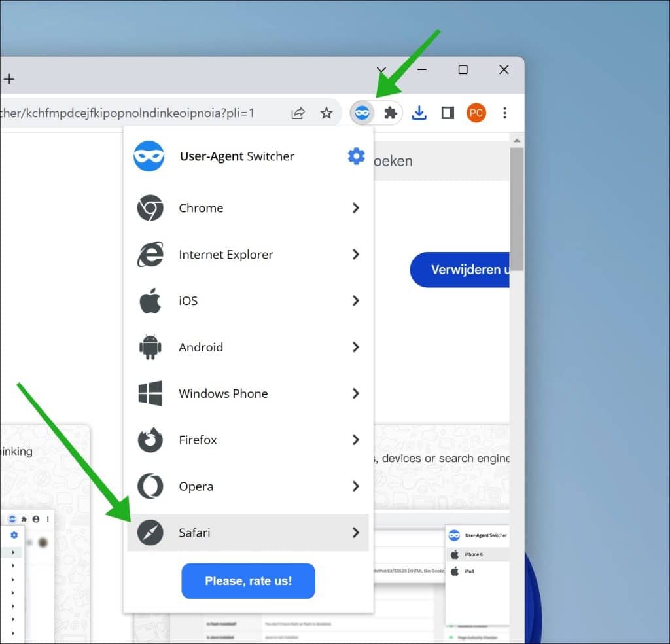This screenshot has width=670, height=644.
Task: Expand the iOS submenu arrow
Action: [355, 301]
